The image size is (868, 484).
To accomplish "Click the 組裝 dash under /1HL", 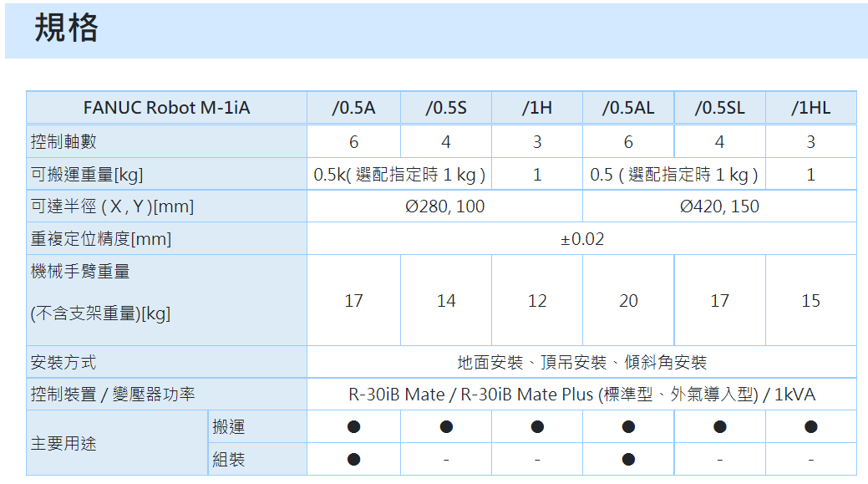I will 811,459.
